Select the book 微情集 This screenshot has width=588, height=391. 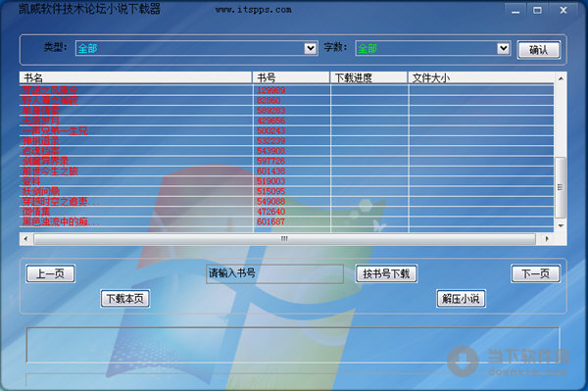(x=35, y=212)
